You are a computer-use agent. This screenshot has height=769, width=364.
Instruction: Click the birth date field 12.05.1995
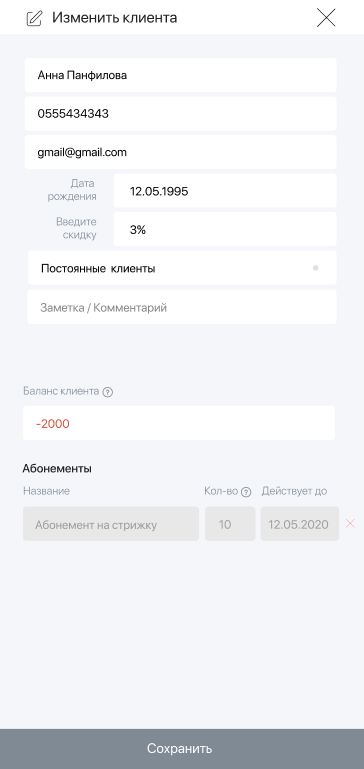tap(225, 191)
